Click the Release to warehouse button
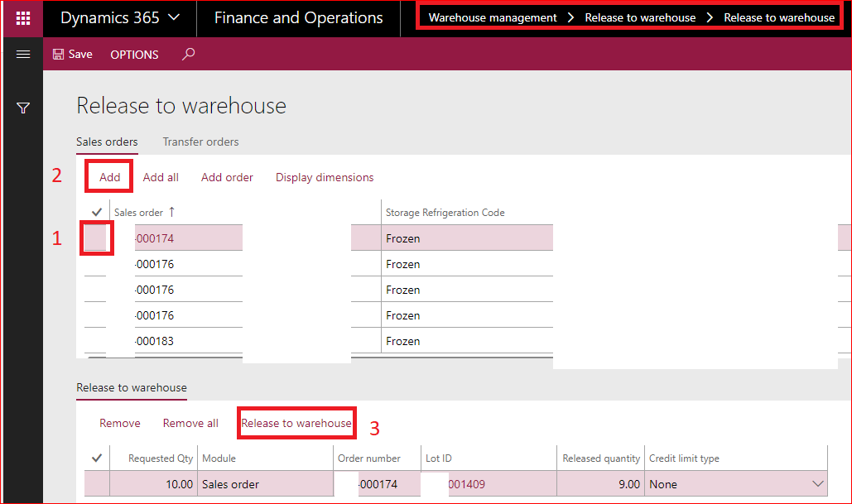Screen dimensions: 852x504 (296, 423)
